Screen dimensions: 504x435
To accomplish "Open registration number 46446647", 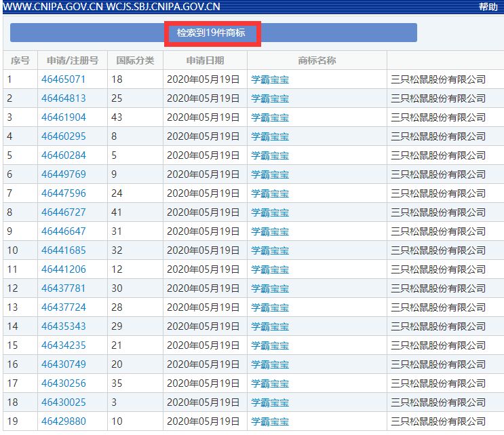I will 63,231.
